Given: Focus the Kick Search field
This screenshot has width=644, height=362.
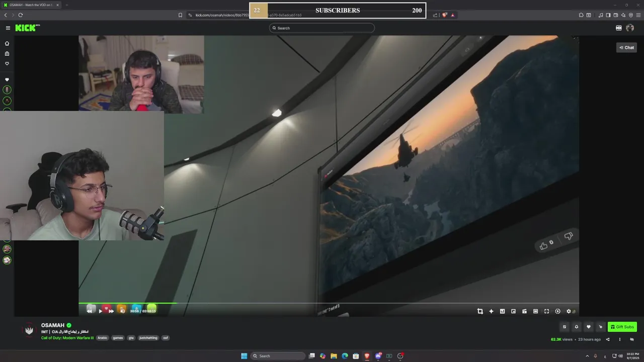Looking at the screenshot, I should (322, 28).
